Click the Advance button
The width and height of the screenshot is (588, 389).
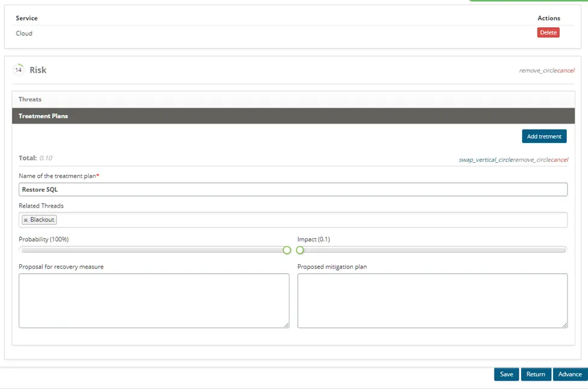(570, 375)
